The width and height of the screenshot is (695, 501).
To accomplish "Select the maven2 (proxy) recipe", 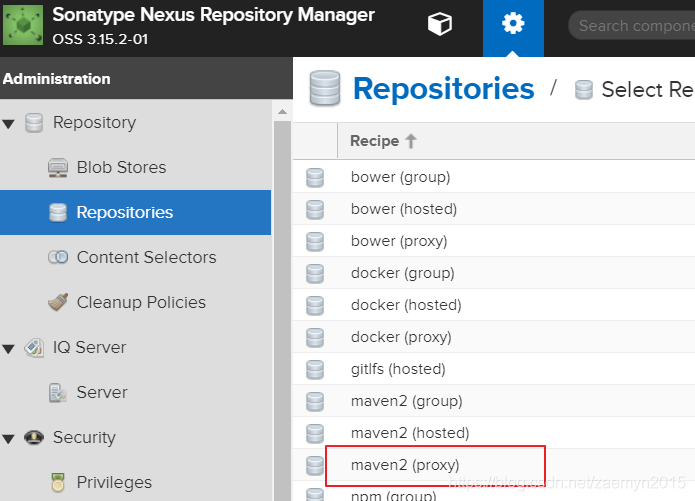I will [x=405, y=465].
